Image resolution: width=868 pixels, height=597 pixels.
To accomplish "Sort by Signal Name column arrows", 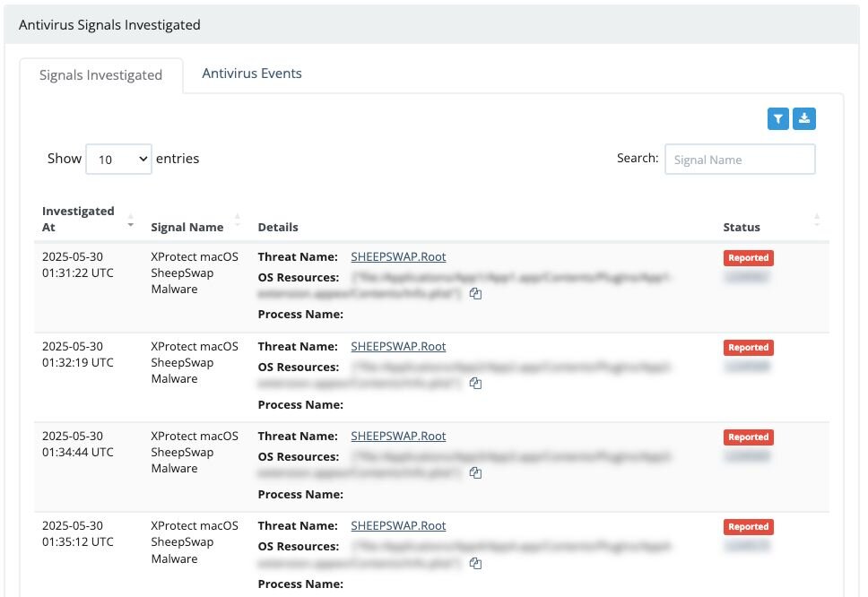I will click(x=238, y=220).
